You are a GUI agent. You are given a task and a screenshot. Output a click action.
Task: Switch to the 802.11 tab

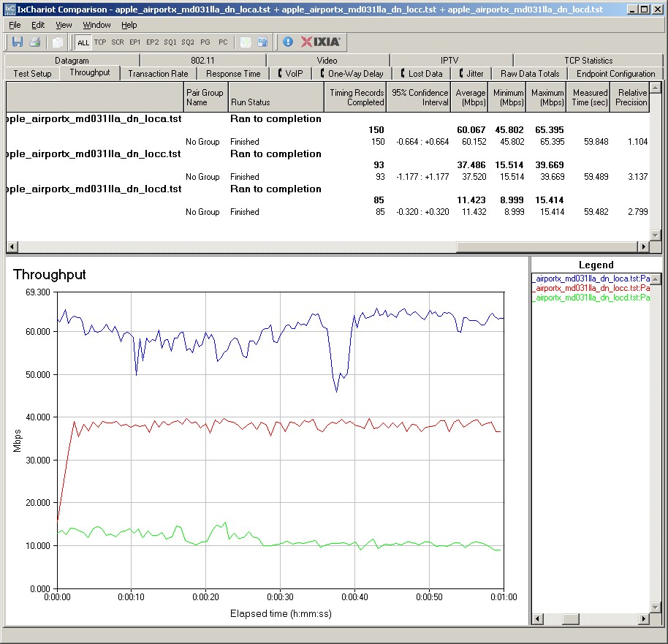202,61
